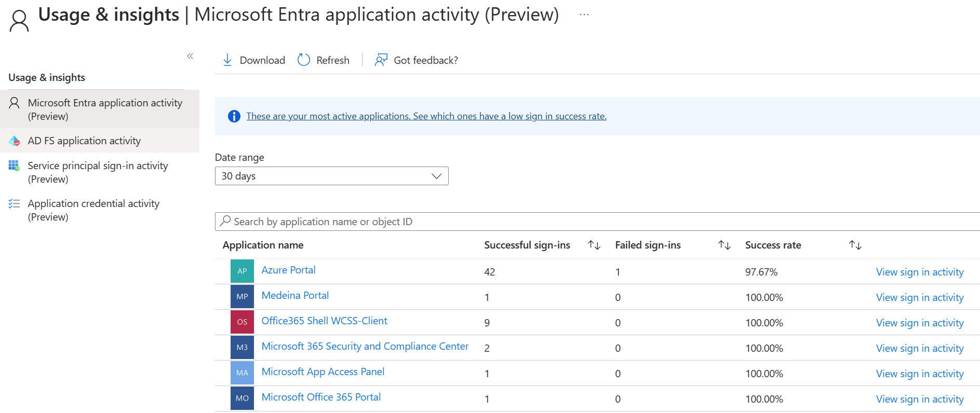Open Office365 Shell WCSS-Client link
The image size is (980, 413).
tap(324, 321)
